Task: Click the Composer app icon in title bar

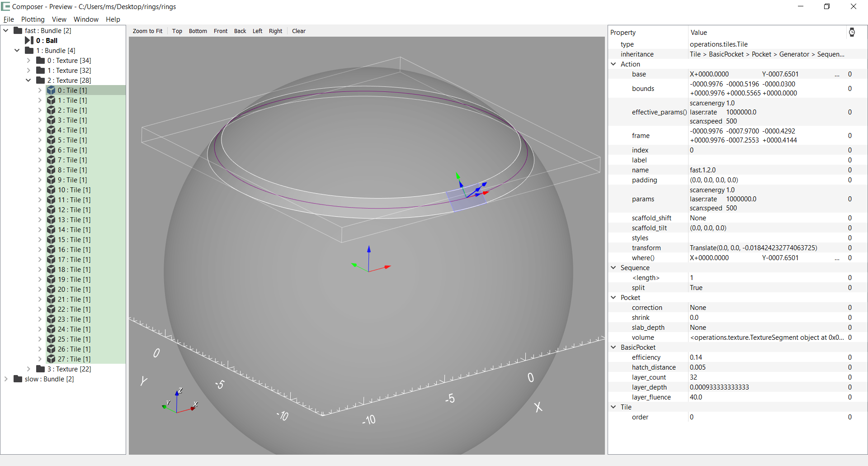Action: coord(5,6)
